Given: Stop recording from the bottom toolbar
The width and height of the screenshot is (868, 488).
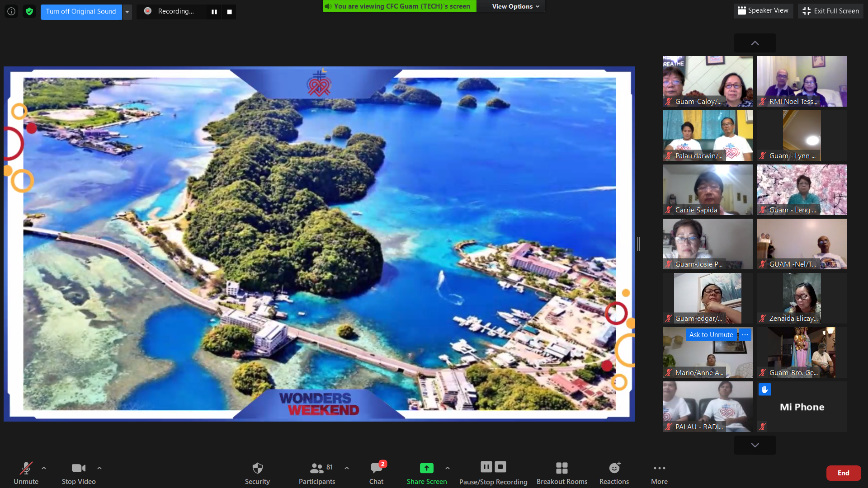Looking at the screenshot, I should click(500, 466).
